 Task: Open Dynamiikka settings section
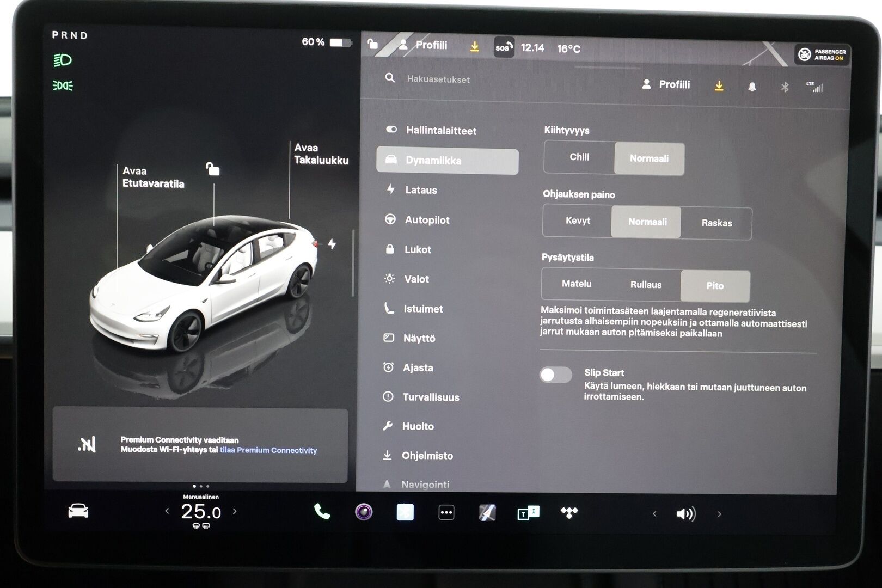[x=447, y=161]
